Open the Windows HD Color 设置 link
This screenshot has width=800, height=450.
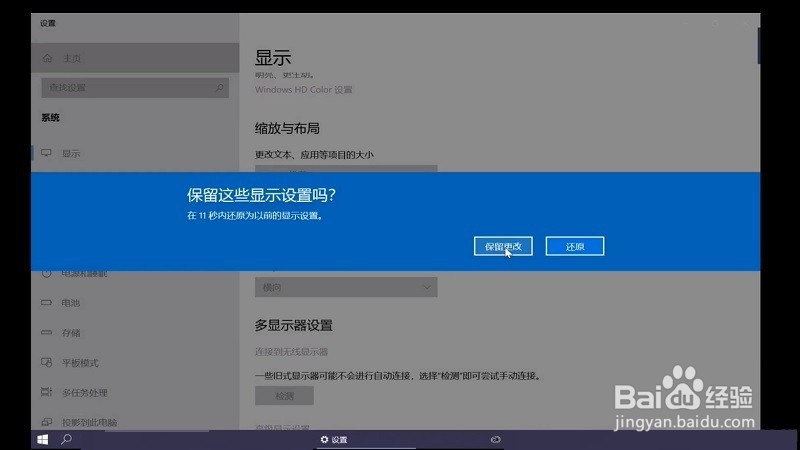coord(304,90)
